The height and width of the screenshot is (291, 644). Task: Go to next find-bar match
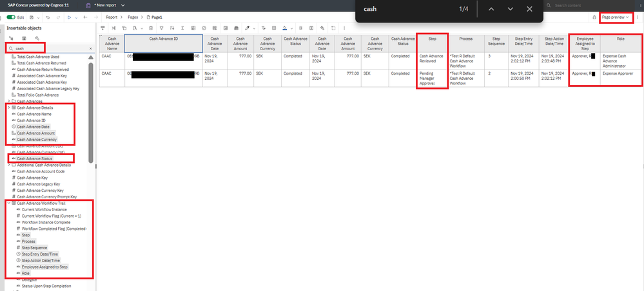pyautogui.click(x=510, y=9)
